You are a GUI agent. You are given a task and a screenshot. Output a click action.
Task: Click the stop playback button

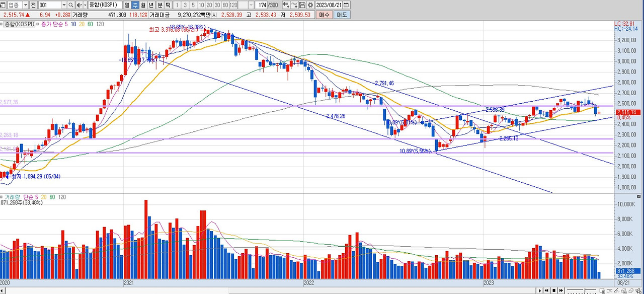[x=554, y=290]
